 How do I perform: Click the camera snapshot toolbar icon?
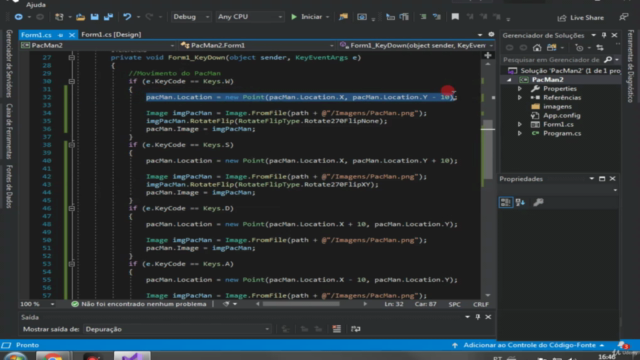click(x=362, y=17)
